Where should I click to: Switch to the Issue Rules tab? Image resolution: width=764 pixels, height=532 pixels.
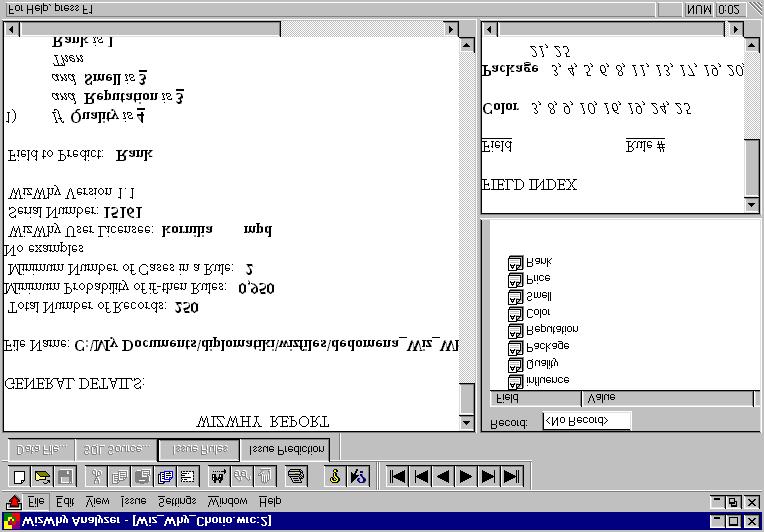pyautogui.click(x=199, y=450)
